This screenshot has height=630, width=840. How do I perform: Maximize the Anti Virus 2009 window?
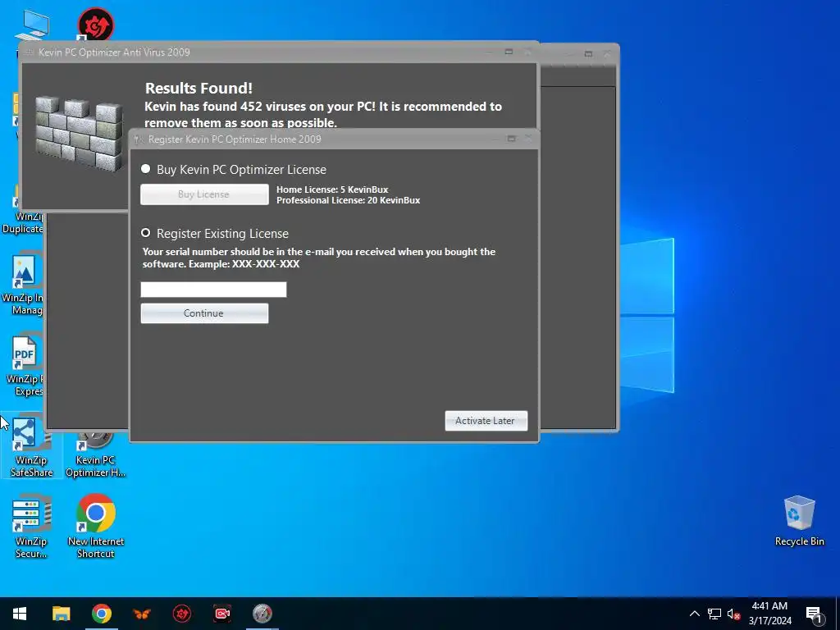[x=509, y=52]
